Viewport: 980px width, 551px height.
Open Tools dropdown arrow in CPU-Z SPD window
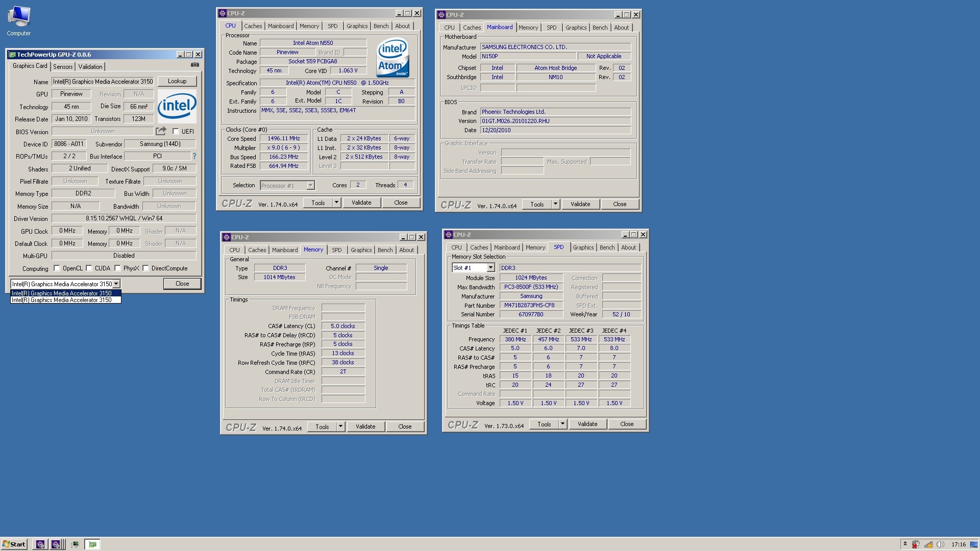point(562,424)
